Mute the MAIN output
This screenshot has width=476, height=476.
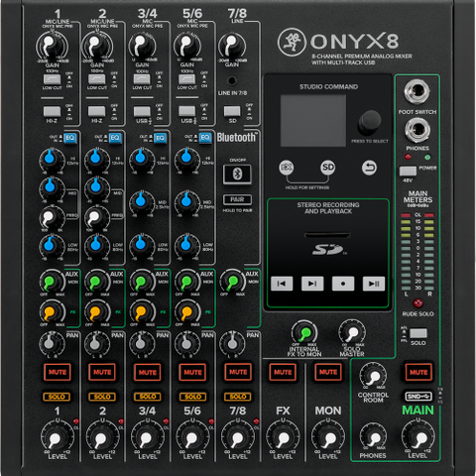(x=418, y=372)
